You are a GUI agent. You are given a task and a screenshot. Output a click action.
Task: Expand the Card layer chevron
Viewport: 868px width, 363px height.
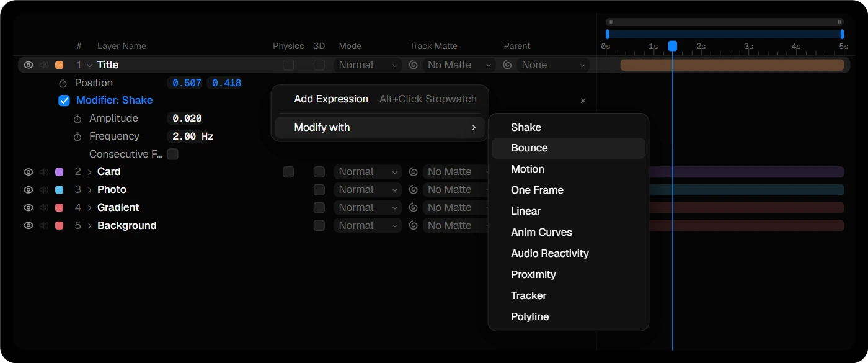[x=89, y=172]
